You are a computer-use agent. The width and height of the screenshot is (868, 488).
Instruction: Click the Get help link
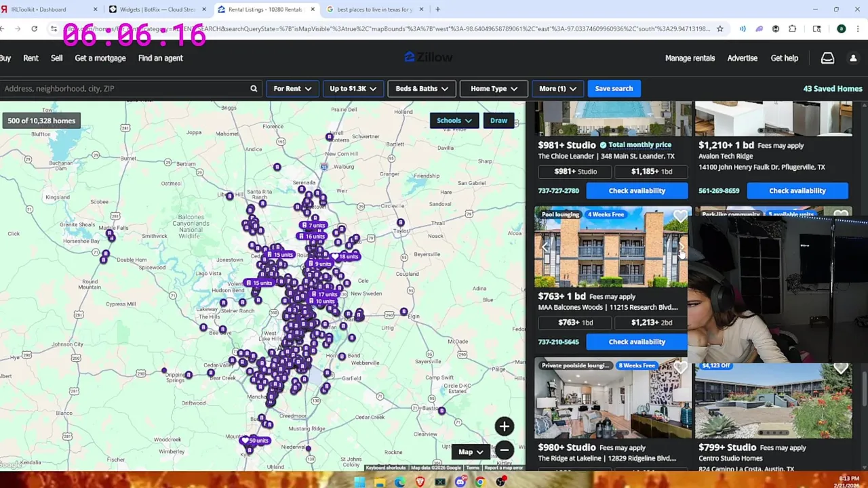click(x=784, y=58)
